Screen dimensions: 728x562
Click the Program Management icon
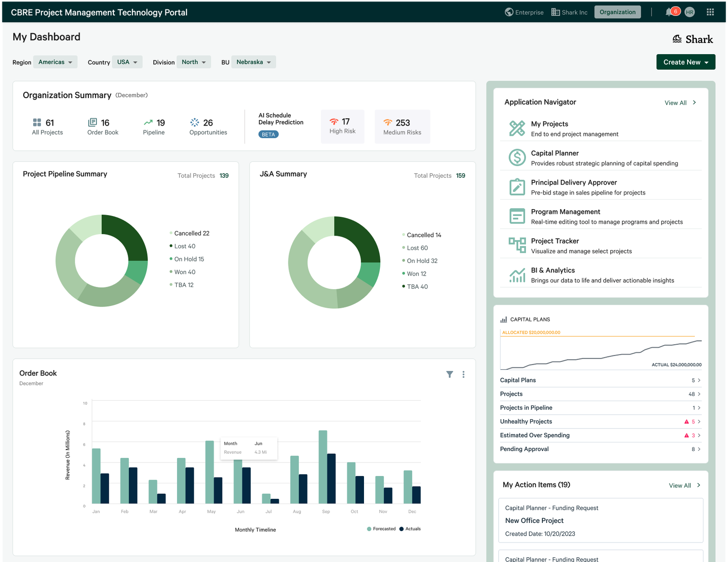coord(517,216)
